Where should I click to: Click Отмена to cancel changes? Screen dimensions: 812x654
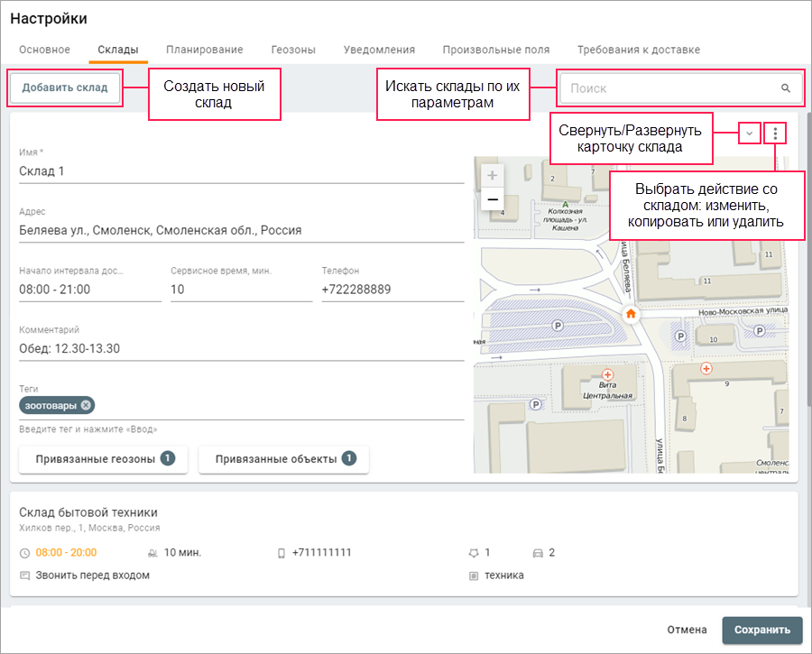(x=687, y=630)
